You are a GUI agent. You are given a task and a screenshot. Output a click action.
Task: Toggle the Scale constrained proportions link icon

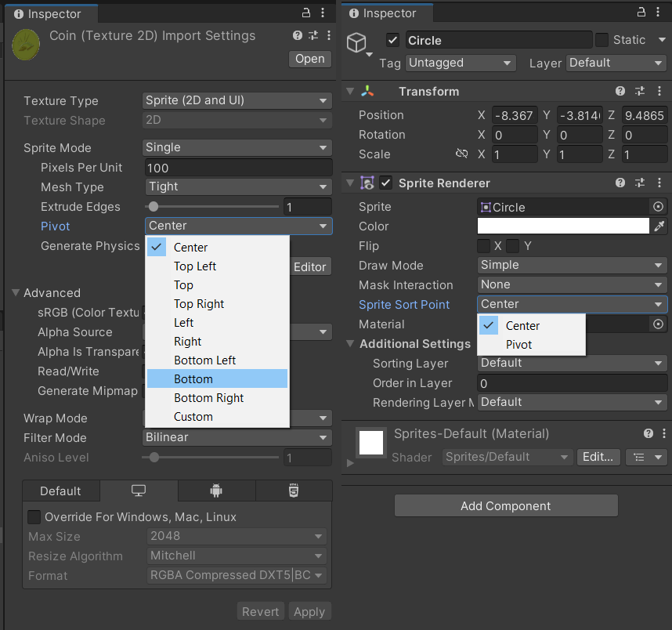pos(461,154)
